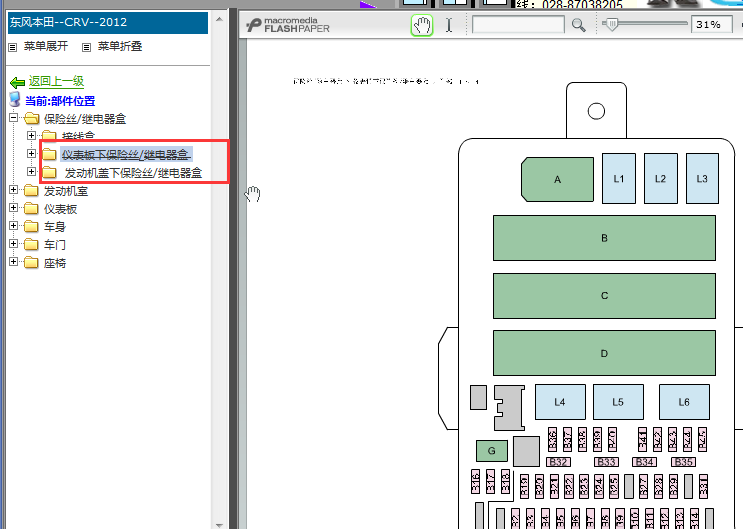
Task: Click connector block D in diagram
Action: pyautogui.click(x=604, y=353)
